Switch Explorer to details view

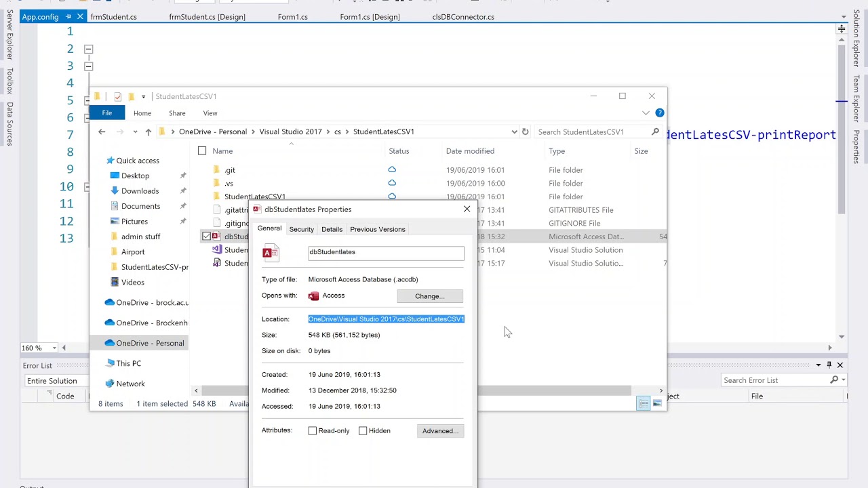(x=644, y=404)
